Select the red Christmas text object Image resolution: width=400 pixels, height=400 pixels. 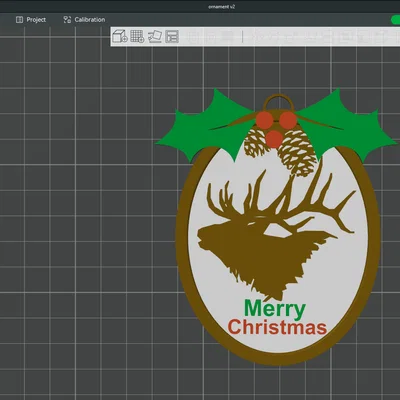click(277, 327)
